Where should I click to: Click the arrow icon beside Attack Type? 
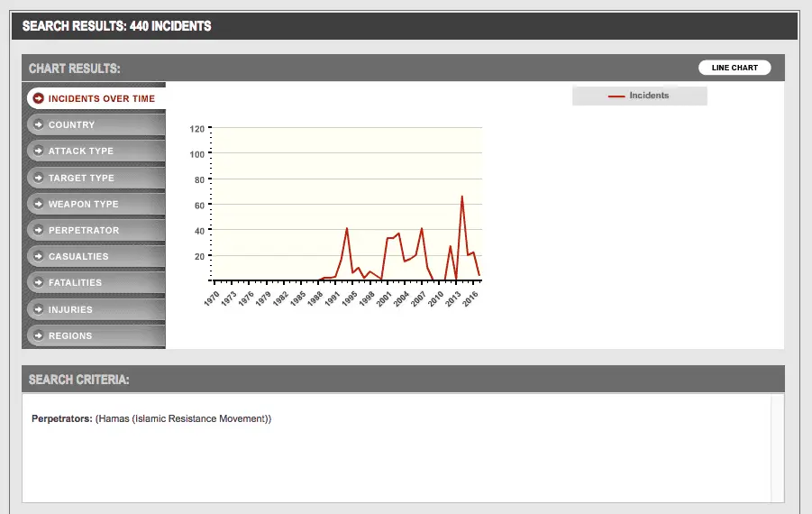[x=39, y=151]
